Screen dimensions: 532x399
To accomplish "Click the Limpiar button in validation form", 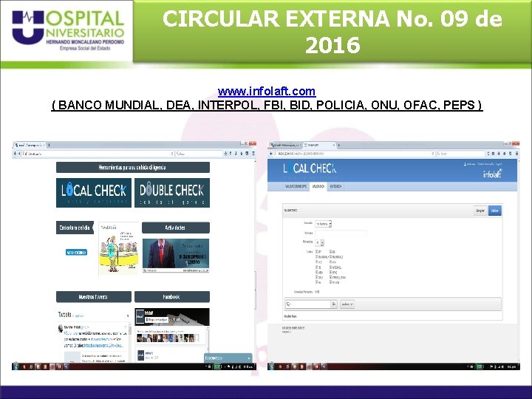I will pos(480,211).
